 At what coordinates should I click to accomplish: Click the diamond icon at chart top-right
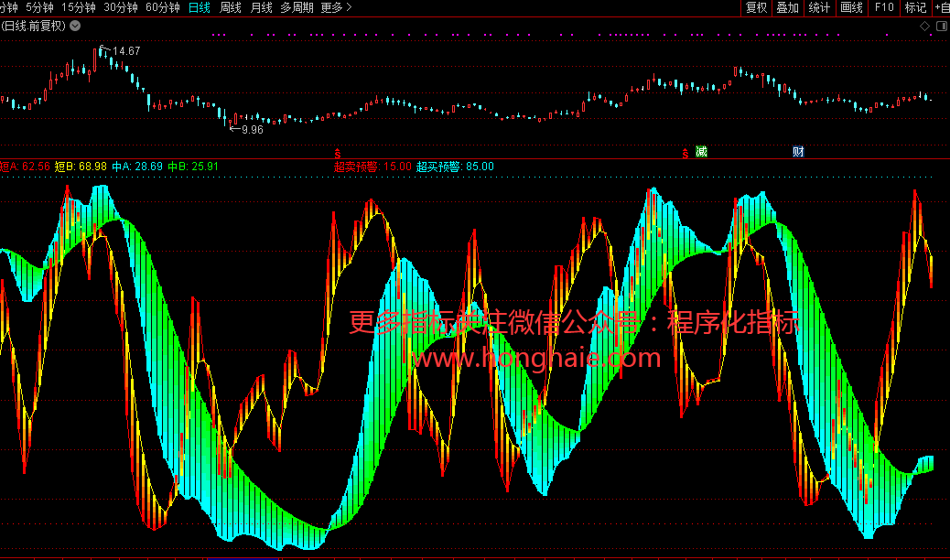point(925,26)
